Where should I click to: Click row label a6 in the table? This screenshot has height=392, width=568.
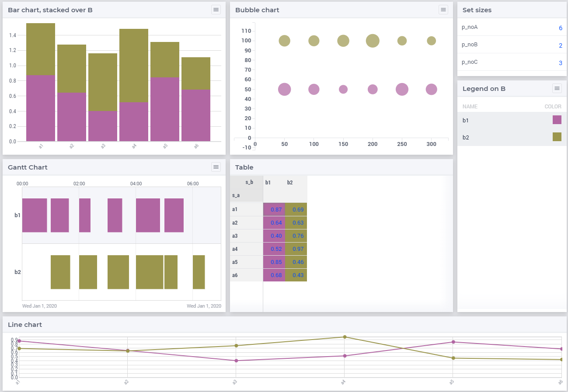235,275
